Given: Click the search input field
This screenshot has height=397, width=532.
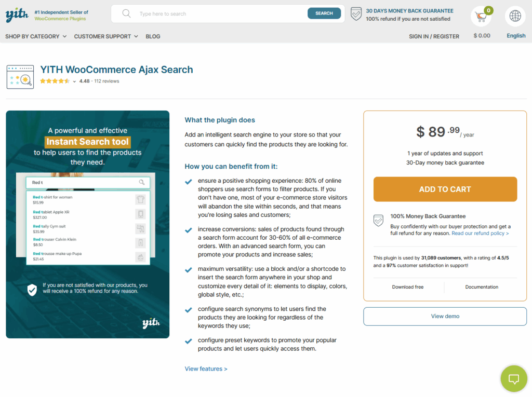Looking at the screenshot, I should point(218,13).
